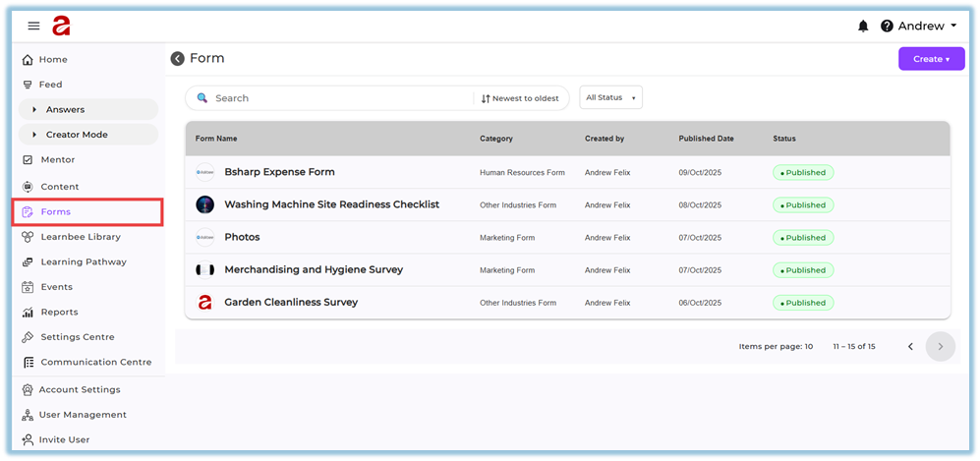Click the Garden Cleanliness Survey form icon
The height and width of the screenshot is (461, 980).
tap(204, 303)
